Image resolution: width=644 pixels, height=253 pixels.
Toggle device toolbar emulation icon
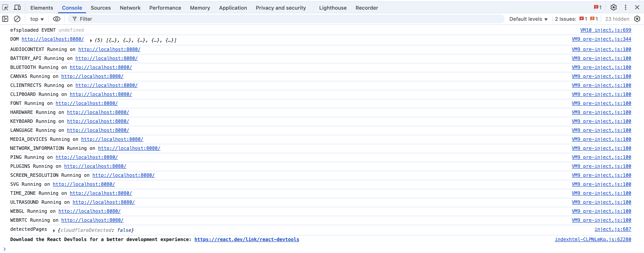pyautogui.click(x=17, y=7)
